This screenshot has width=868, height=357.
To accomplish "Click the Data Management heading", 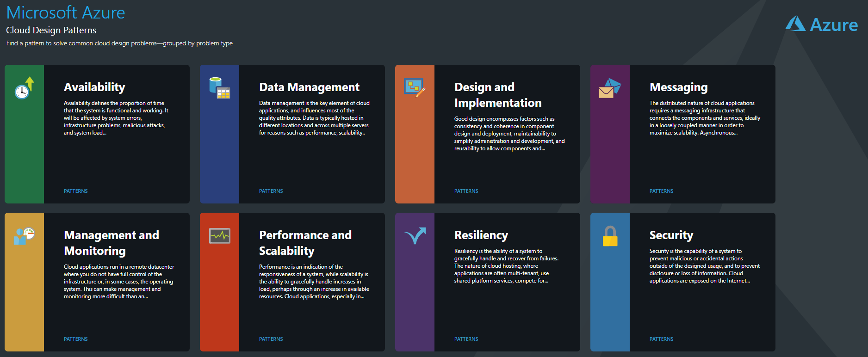I will (309, 87).
